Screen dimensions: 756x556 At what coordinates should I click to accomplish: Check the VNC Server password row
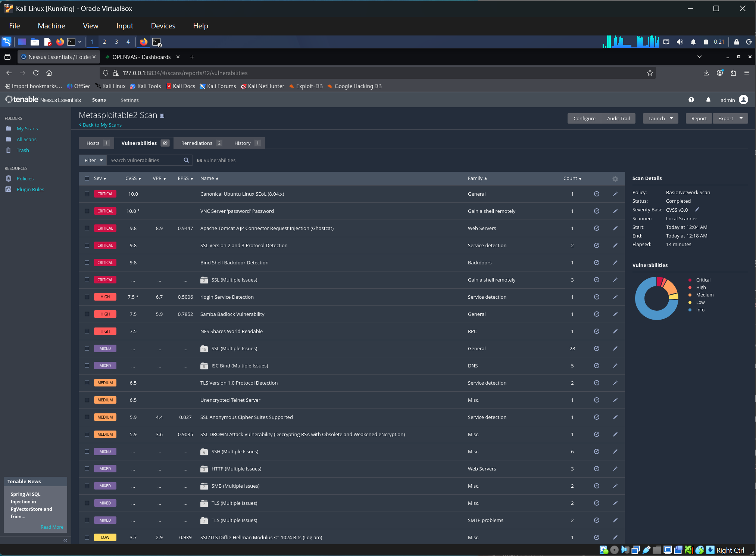(87, 211)
